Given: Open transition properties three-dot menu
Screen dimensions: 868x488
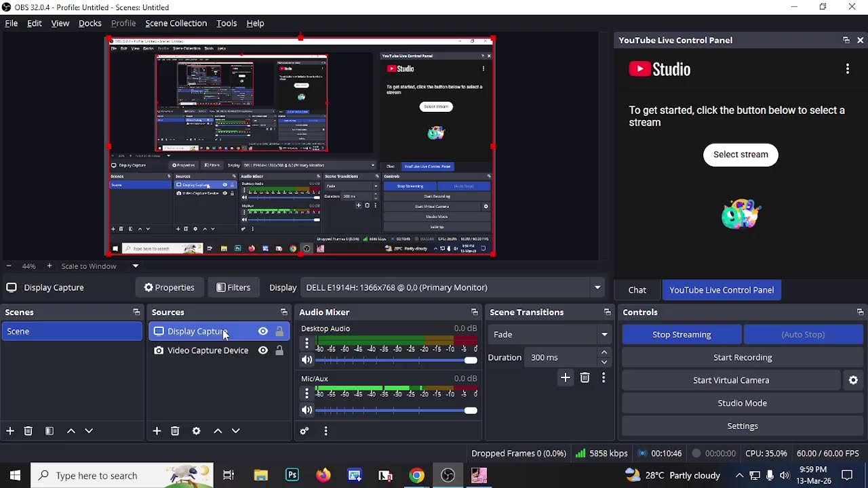Looking at the screenshot, I should pyautogui.click(x=604, y=378).
